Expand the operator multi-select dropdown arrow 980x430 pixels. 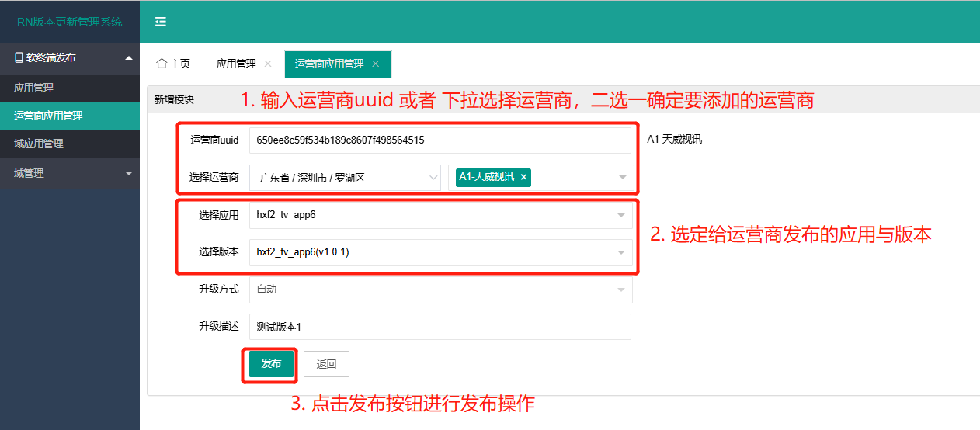click(x=622, y=178)
